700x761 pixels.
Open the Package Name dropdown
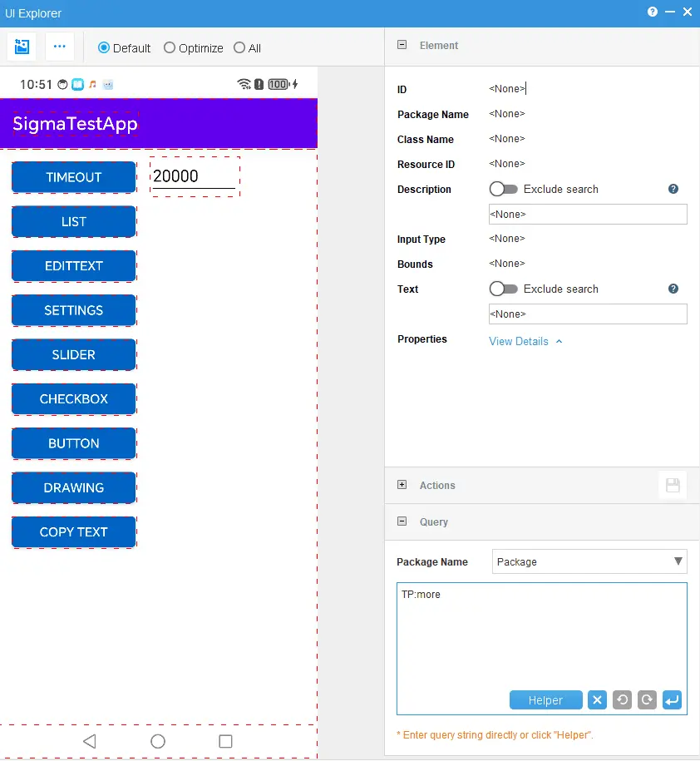coord(589,561)
